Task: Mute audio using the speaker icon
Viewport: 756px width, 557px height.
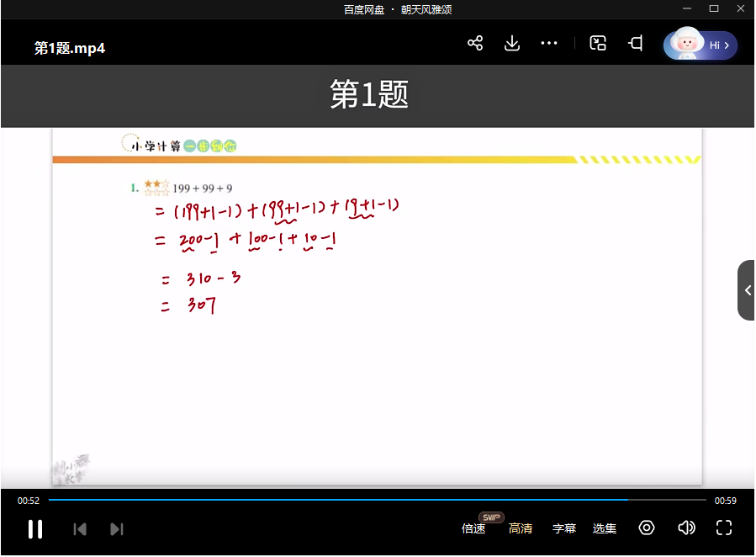Action: [x=686, y=528]
